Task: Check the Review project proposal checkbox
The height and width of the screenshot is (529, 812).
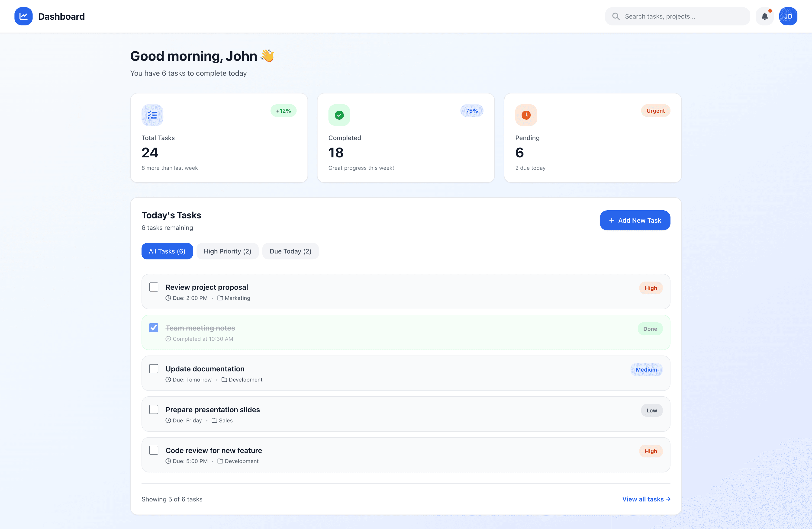Action: point(154,287)
